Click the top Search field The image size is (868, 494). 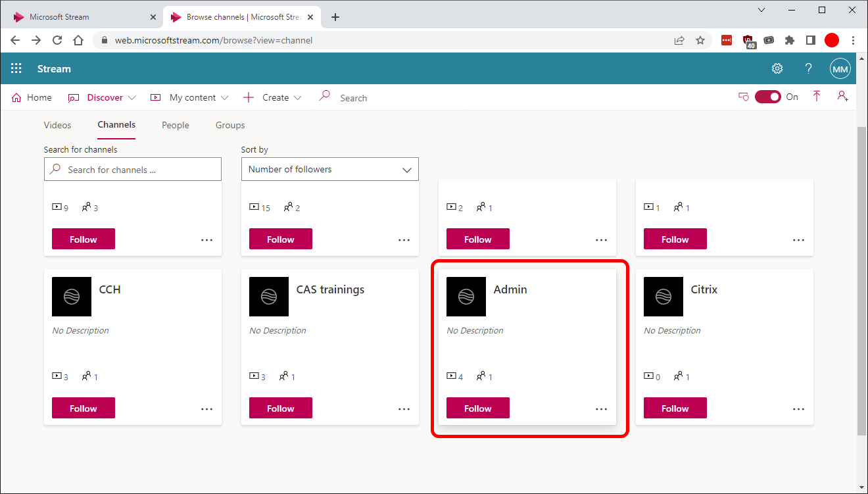click(x=354, y=98)
